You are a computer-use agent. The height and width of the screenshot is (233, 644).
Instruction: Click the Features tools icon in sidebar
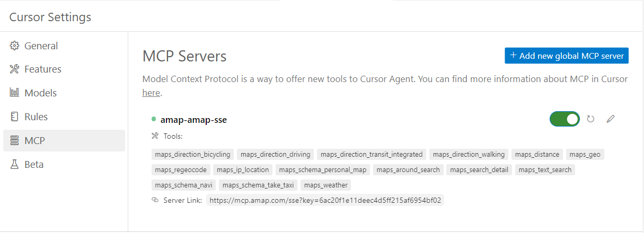click(14, 69)
